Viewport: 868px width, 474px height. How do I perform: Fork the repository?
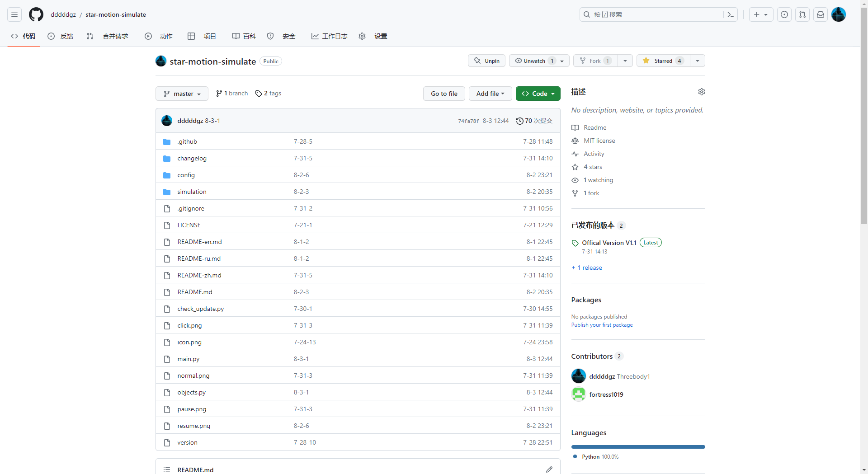(595, 61)
